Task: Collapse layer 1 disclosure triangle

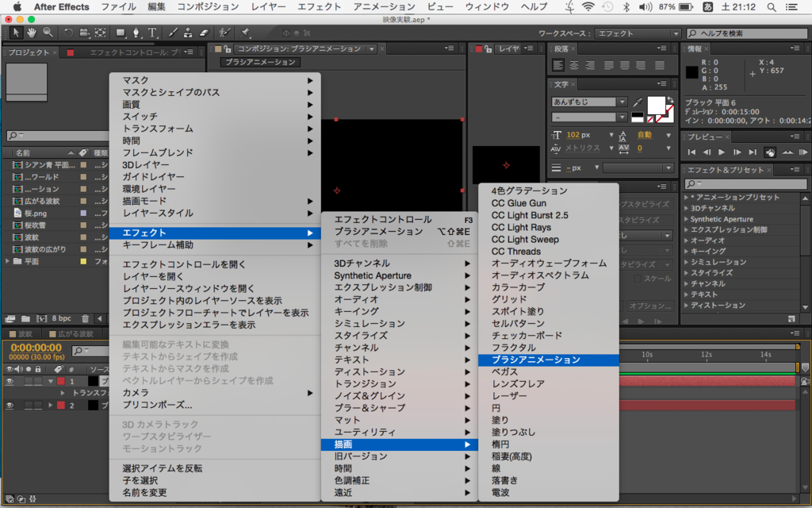Action: 50,381
